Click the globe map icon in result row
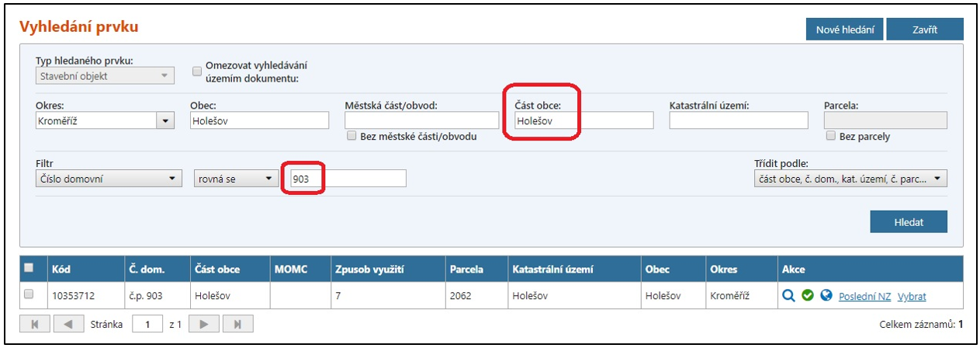The image size is (980, 348). [826, 296]
